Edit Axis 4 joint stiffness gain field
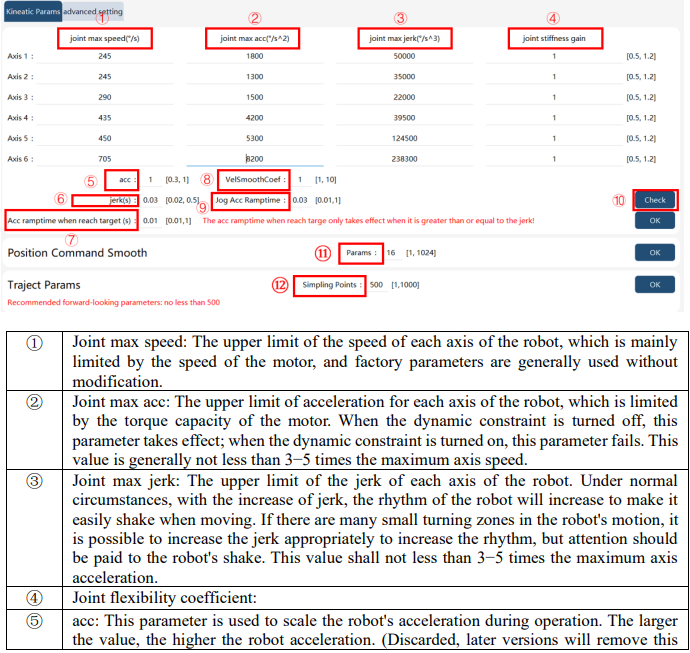690x653 pixels. pyautogui.click(x=554, y=118)
